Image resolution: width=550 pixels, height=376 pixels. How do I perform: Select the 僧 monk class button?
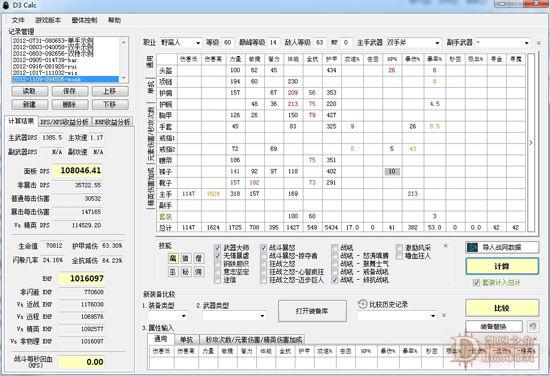point(199,258)
